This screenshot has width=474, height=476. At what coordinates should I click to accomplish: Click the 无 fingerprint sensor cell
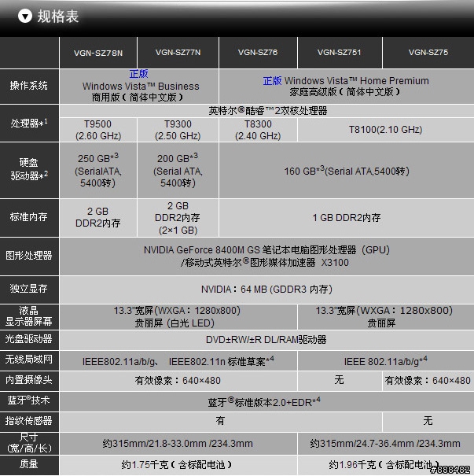point(428,422)
